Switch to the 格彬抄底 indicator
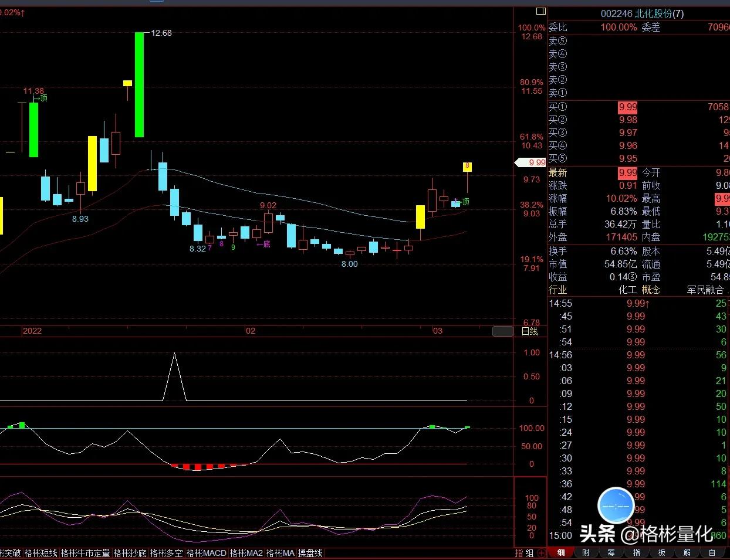The width and height of the screenshot is (730, 560). click(130, 553)
